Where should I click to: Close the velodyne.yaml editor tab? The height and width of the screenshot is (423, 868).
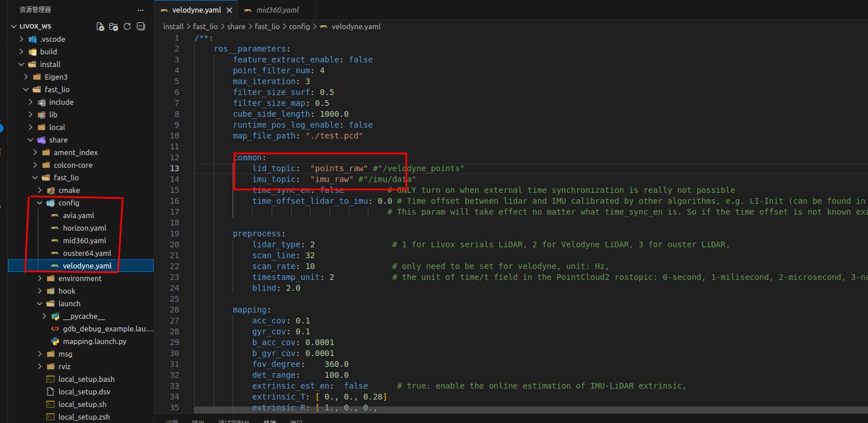[230, 10]
